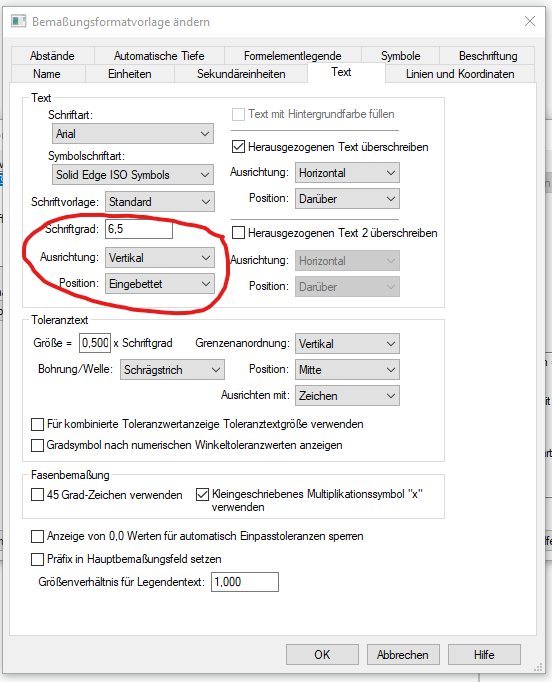Open the Name tab

tap(47, 74)
